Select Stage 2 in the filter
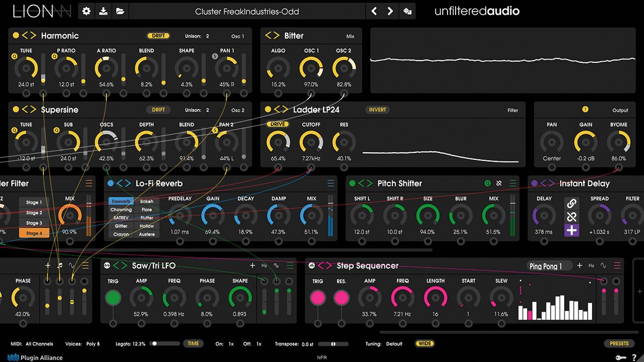The width and height of the screenshot is (644, 362). 34,212
